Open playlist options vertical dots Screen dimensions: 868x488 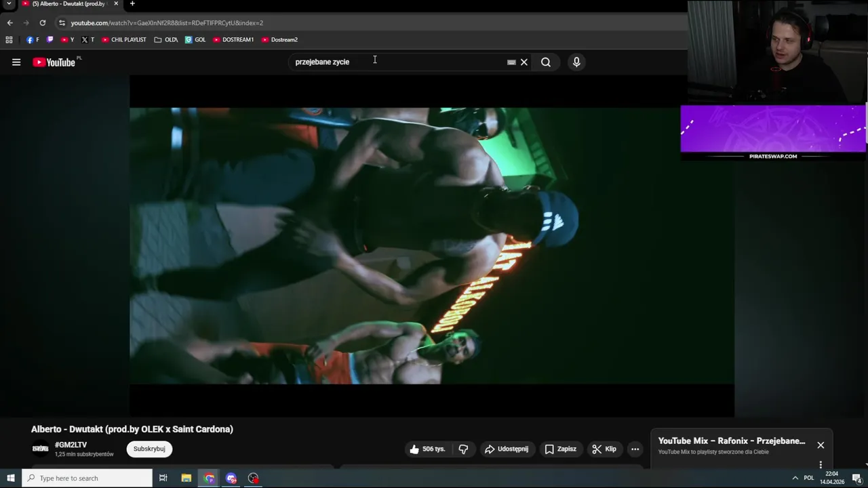[x=821, y=465]
